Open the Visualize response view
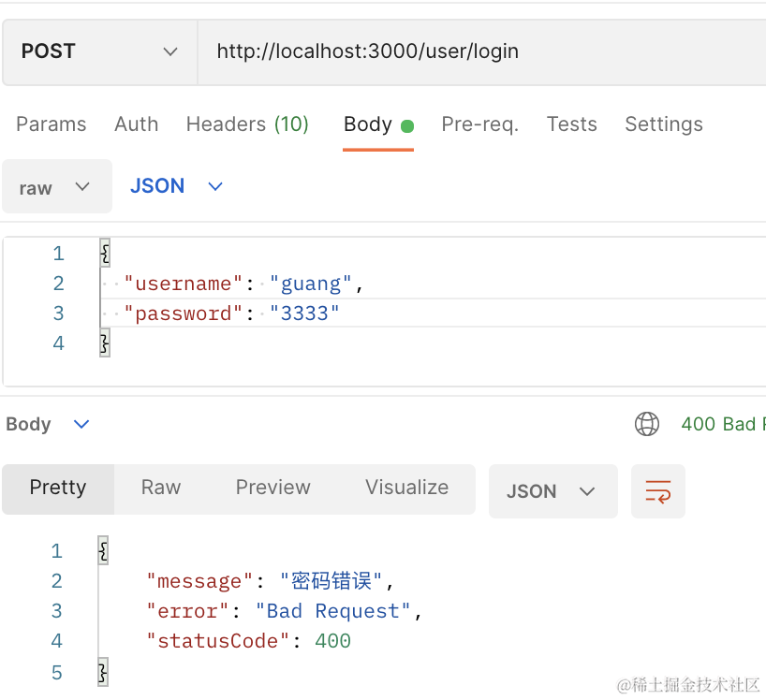 coord(406,488)
